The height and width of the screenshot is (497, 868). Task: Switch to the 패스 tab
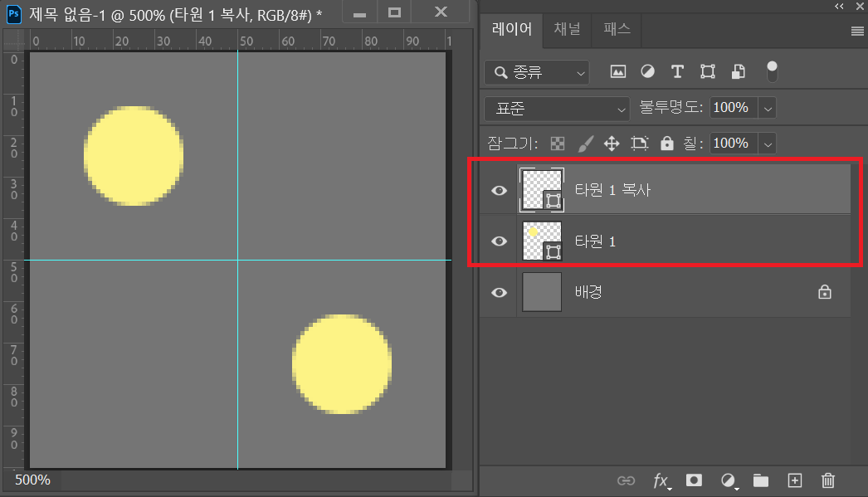tap(616, 29)
